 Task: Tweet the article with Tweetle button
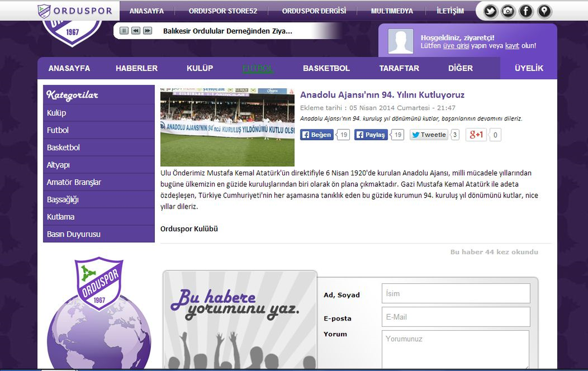click(429, 135)
